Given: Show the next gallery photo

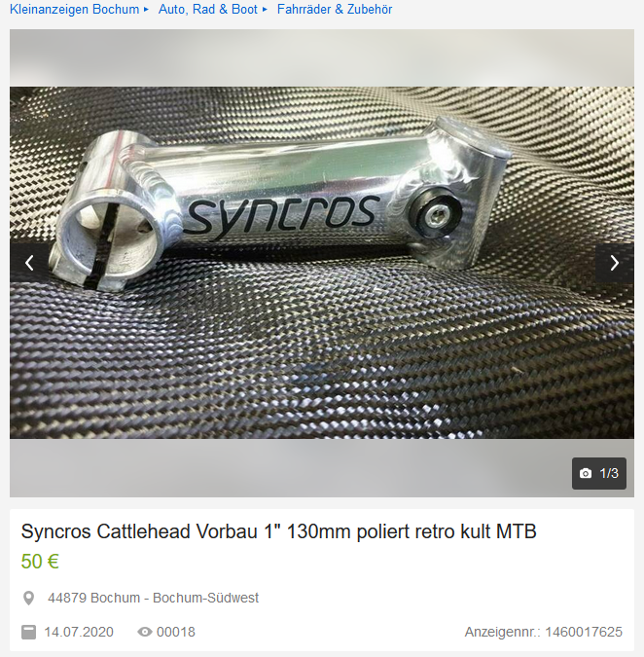Looking at the screenshot, I should (x=614, y=263).
